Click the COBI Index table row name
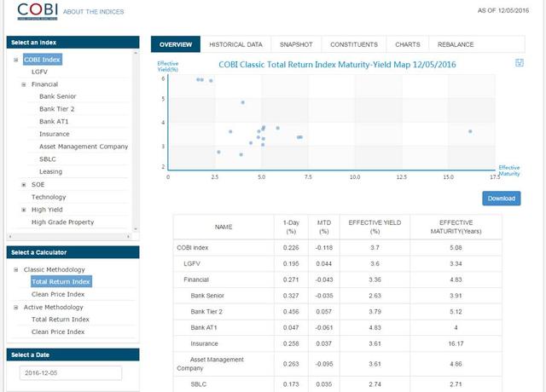Image resolution: width=546 pixels, height=392 pixels. (193, 248)
